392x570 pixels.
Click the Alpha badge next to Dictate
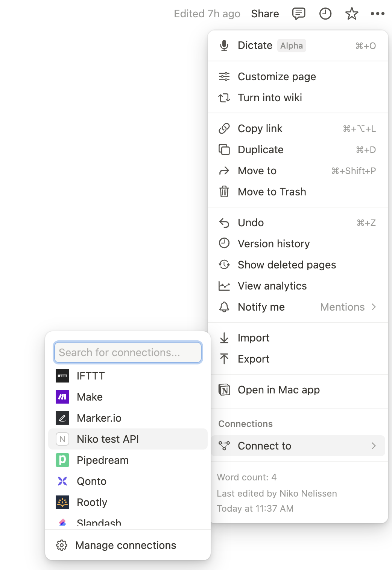click(292, 46)
